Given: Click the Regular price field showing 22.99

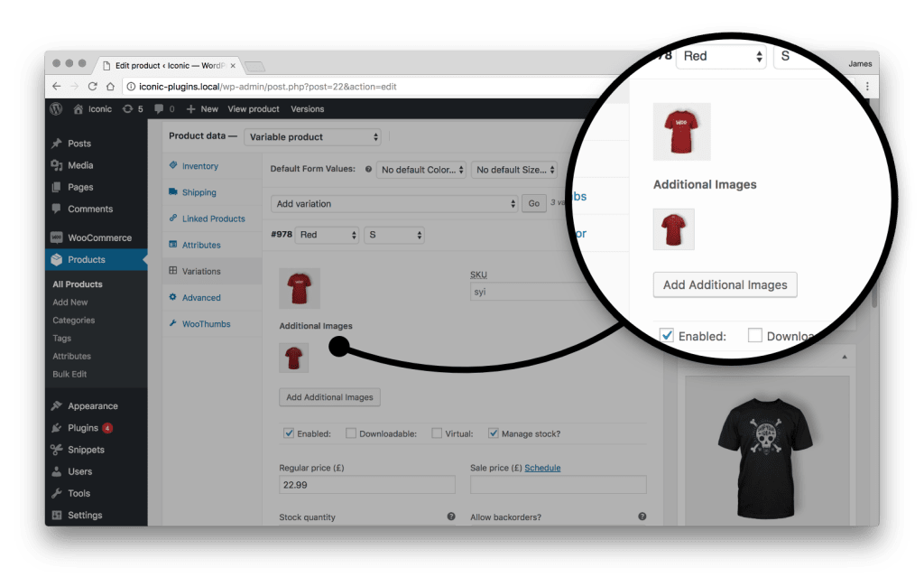Looking at the screenshot, I should pyautogui.click(x=367, y=485).
